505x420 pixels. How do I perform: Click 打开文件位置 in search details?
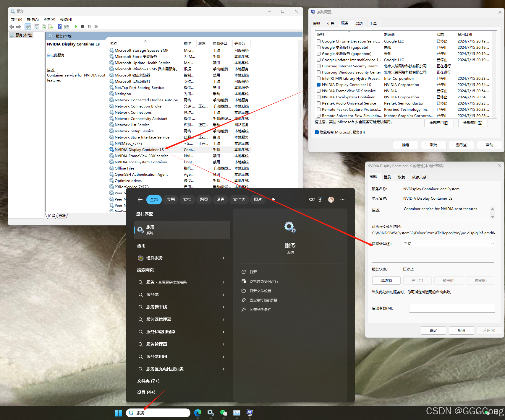tap(260, 291)
